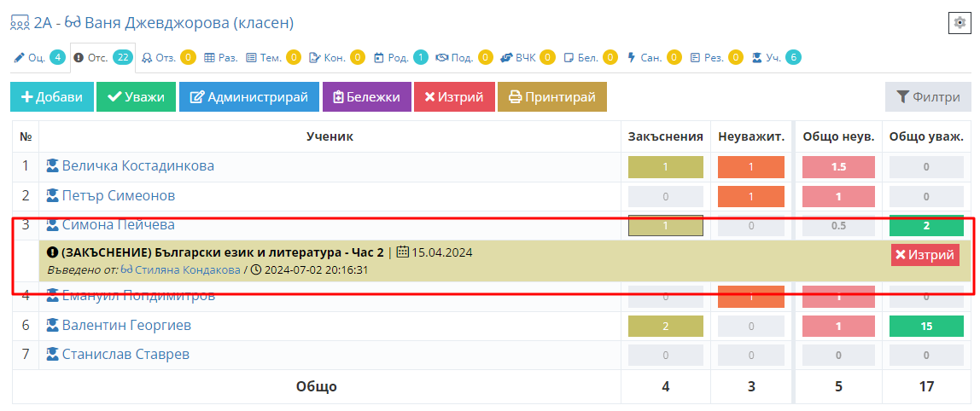980x411 pixels.
Task: Click the class icon in page title
Action: coord(20,23)
